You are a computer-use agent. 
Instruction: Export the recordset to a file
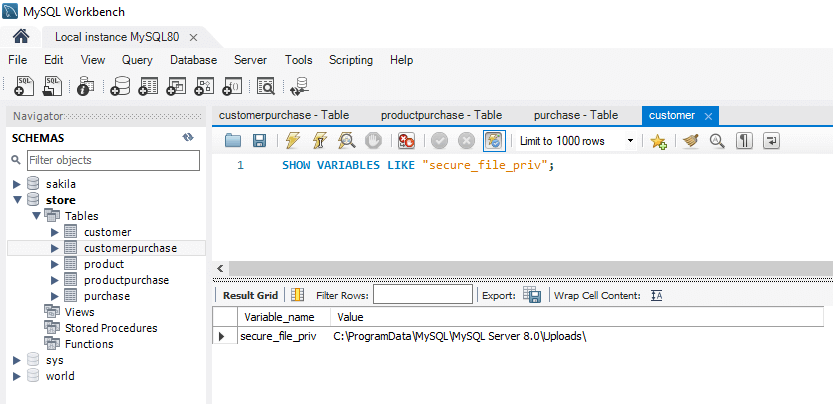(x=532, y=295)
